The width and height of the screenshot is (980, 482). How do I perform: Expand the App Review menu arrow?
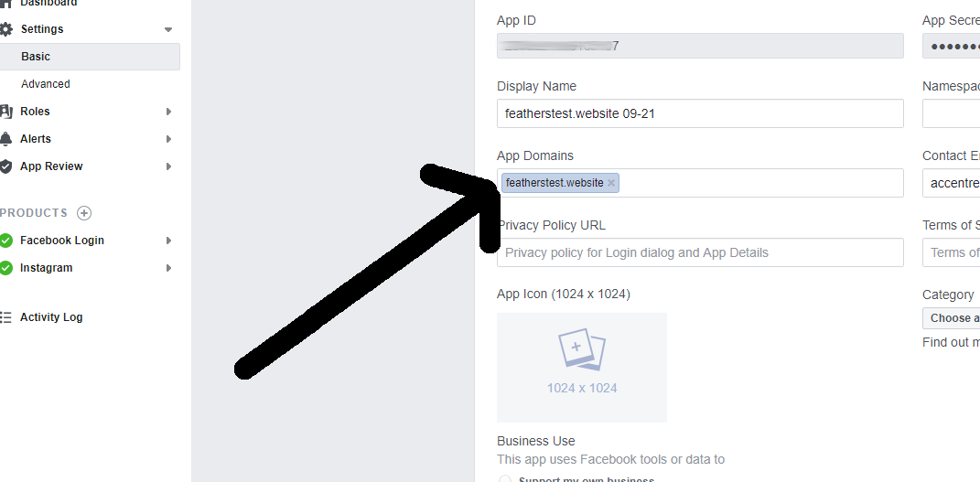168,166
